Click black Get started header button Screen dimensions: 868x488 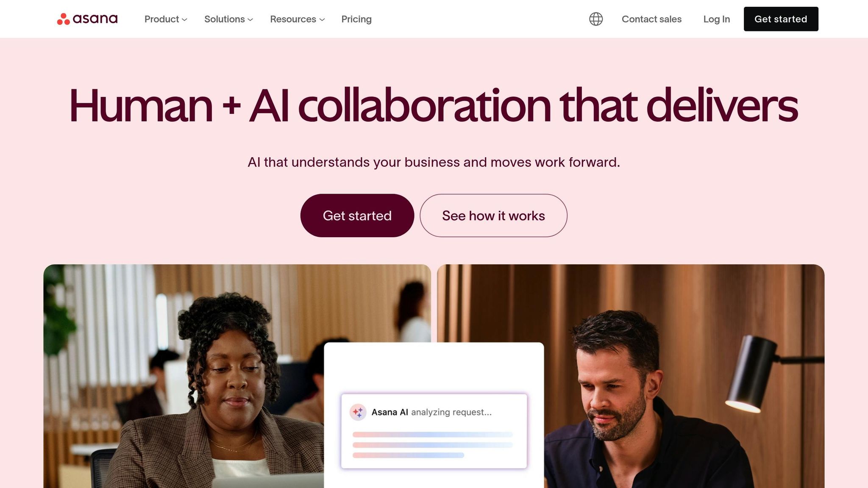pos(781,19)
